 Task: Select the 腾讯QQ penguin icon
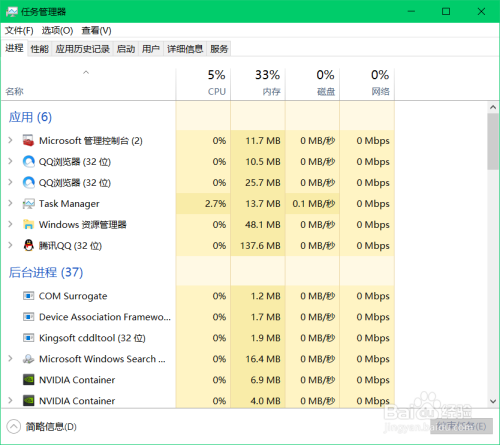pyautogui.click(x=29, y=246)
